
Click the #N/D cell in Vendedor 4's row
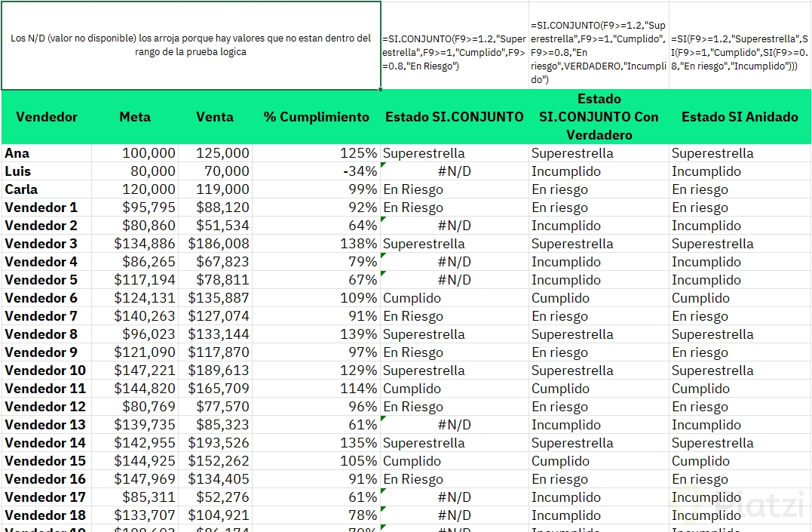pos(455,262)
